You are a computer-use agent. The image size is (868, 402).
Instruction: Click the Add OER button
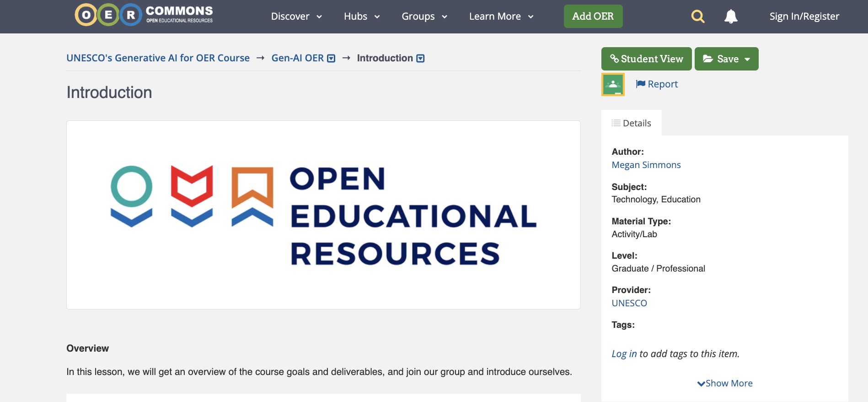(593, 16)
